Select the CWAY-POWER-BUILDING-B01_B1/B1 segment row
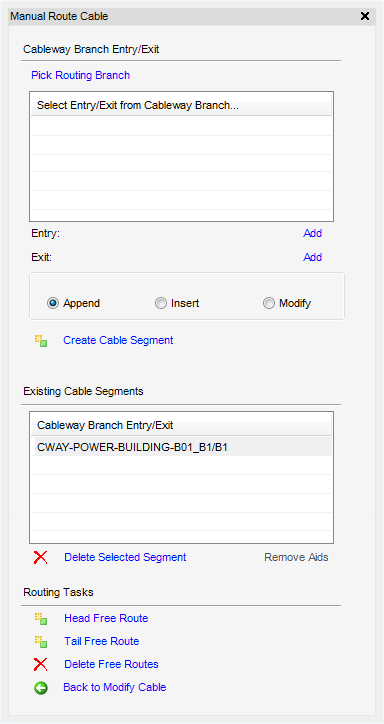The image size is (384, 724). pos(181,447)
